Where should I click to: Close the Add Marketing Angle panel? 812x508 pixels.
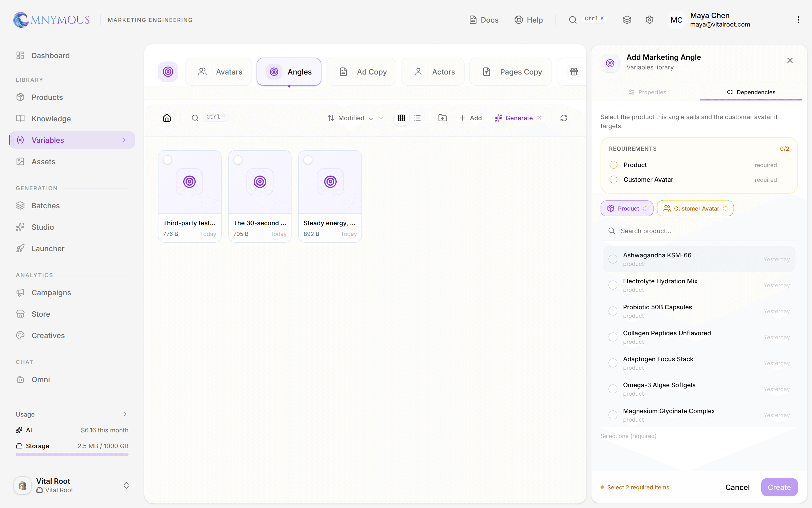coord(790,60)
